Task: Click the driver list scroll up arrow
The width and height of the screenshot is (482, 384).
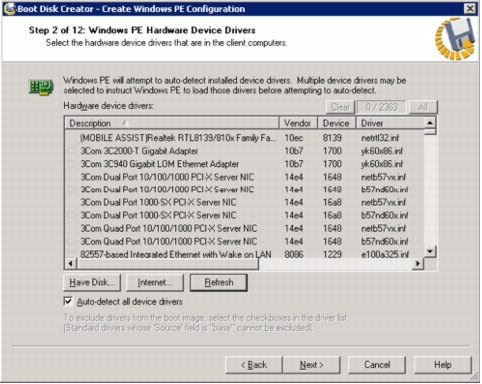Action: click(x=430, y=123)
